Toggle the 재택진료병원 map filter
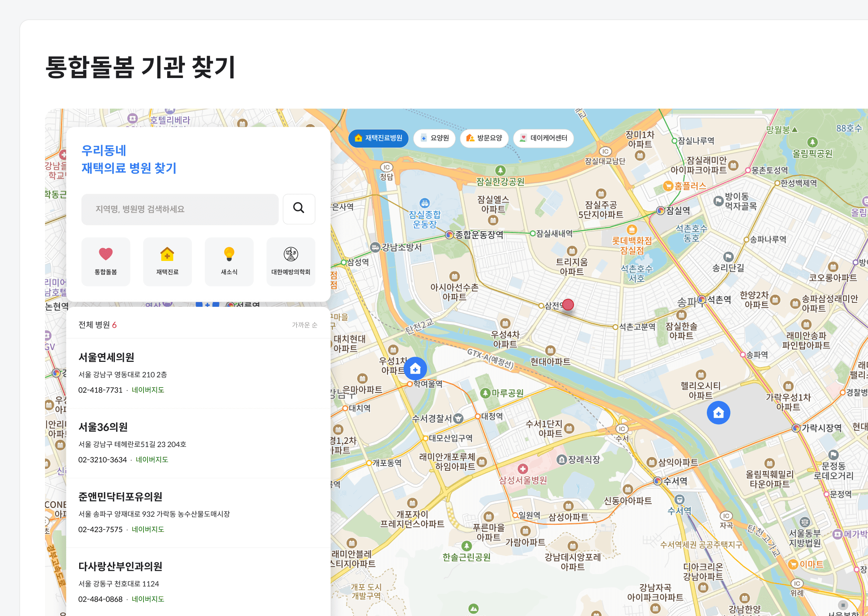 (378, 138)
